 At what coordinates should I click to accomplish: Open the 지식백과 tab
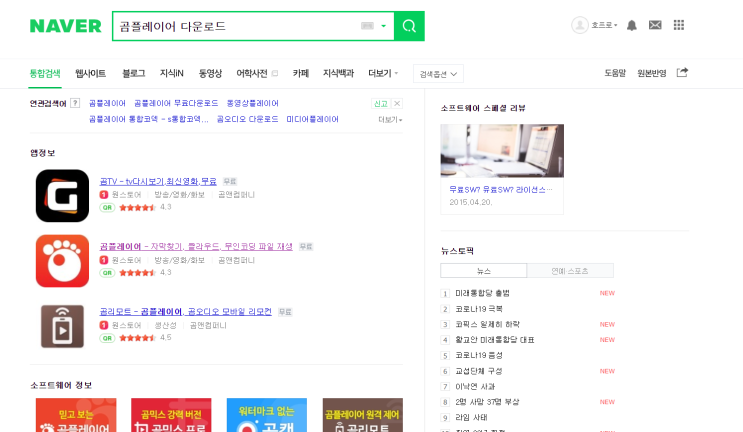pyautogui.click(x=338, y=73)
